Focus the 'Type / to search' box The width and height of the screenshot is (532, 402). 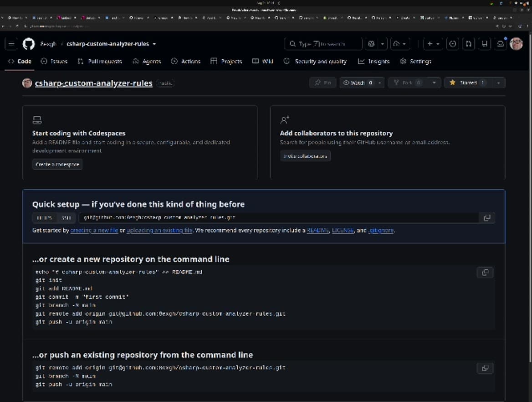(x=323, y=44)
